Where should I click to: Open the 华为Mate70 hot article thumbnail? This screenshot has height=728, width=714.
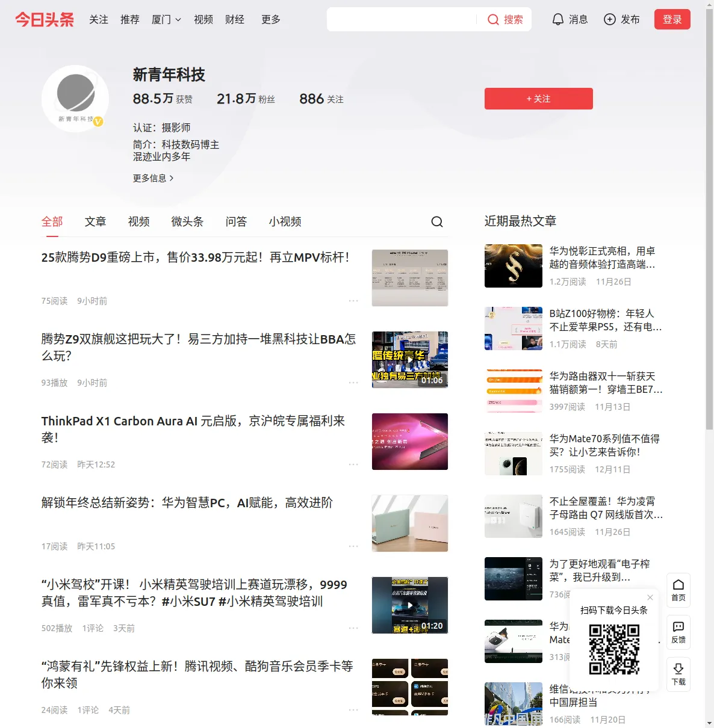pyautogui.click(x=514, y=454)
